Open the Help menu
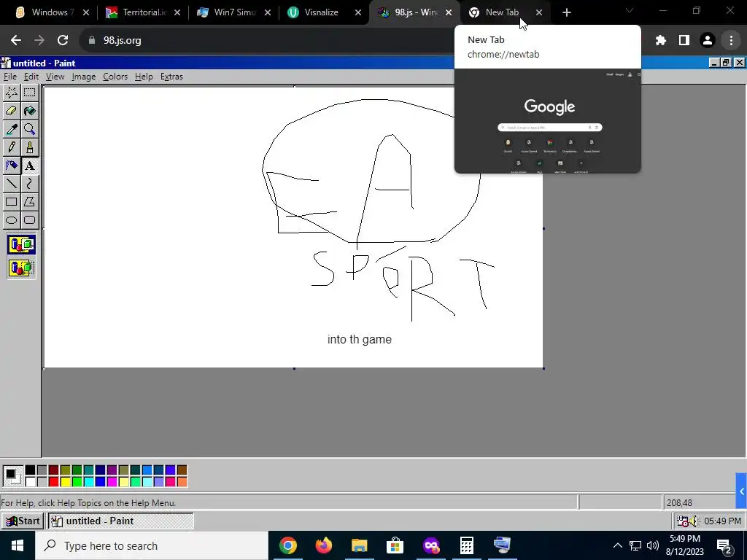 pyautogui.click(x=144, y=77)
